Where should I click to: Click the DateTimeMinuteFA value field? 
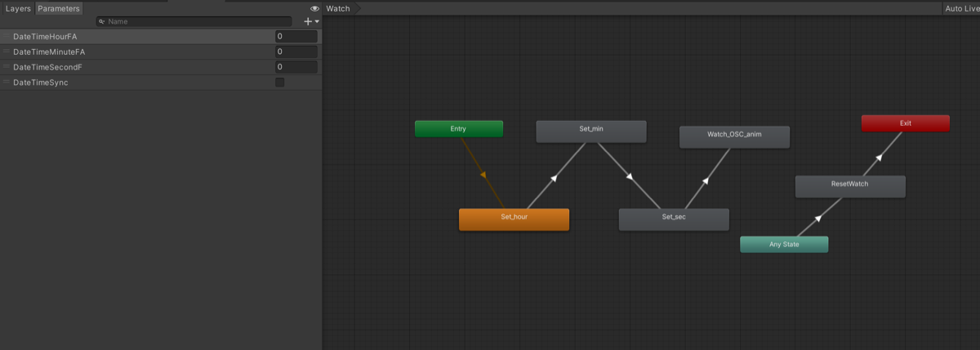(x=296, y=52)
